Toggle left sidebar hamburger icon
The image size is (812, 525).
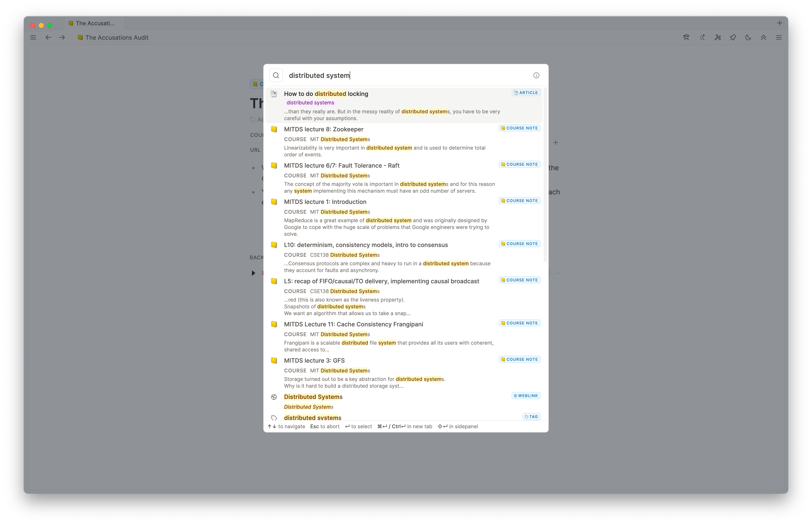(33, 38)
